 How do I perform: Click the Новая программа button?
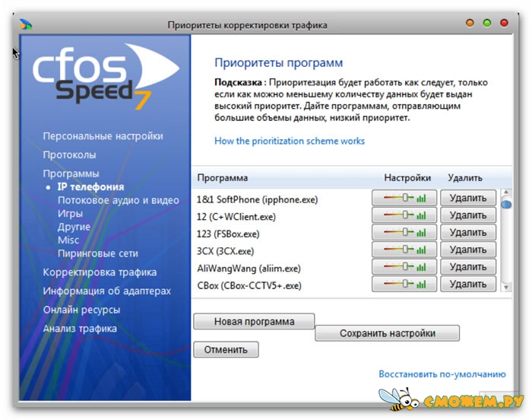254,321
